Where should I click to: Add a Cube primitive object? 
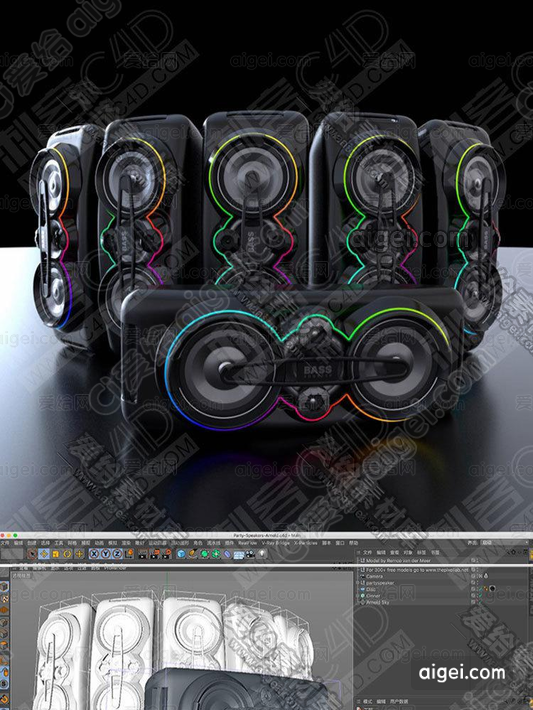coord(181,554)
